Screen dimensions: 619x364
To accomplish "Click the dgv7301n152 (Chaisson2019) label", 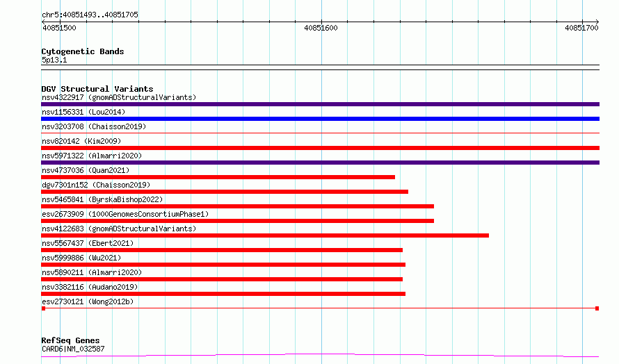I will pos(96,185).
